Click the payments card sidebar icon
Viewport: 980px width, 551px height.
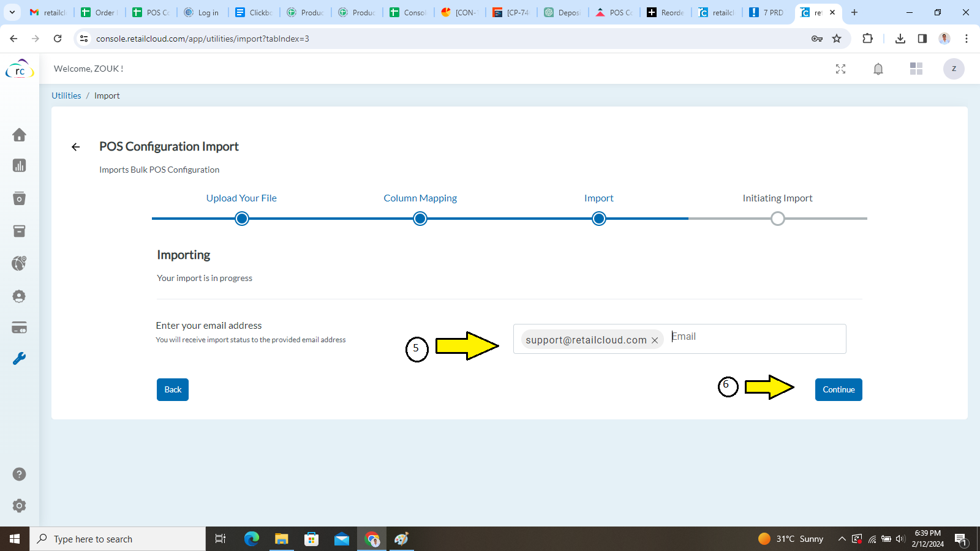coord(19,328)
